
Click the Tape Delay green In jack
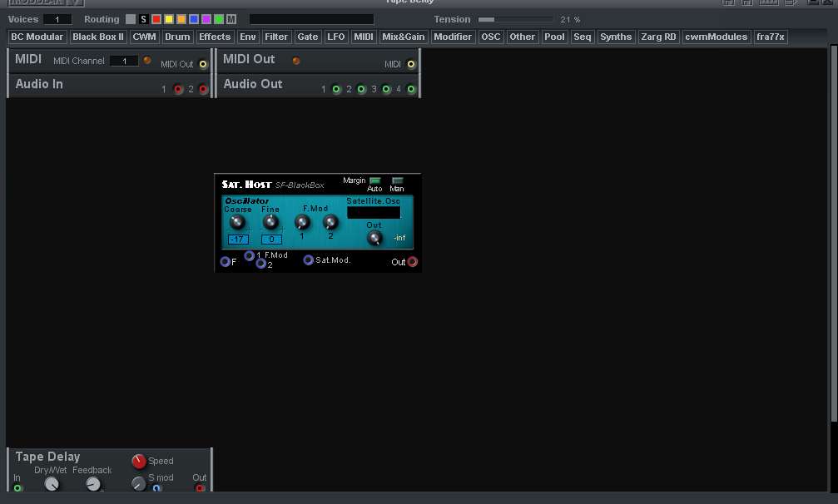coord(17,488)
